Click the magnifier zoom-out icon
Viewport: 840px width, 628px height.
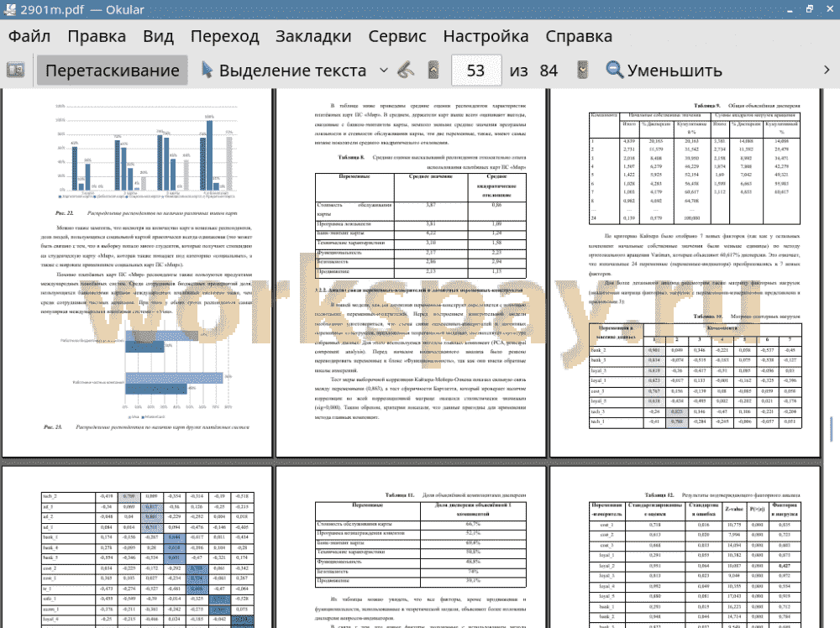tap(615, 71)
